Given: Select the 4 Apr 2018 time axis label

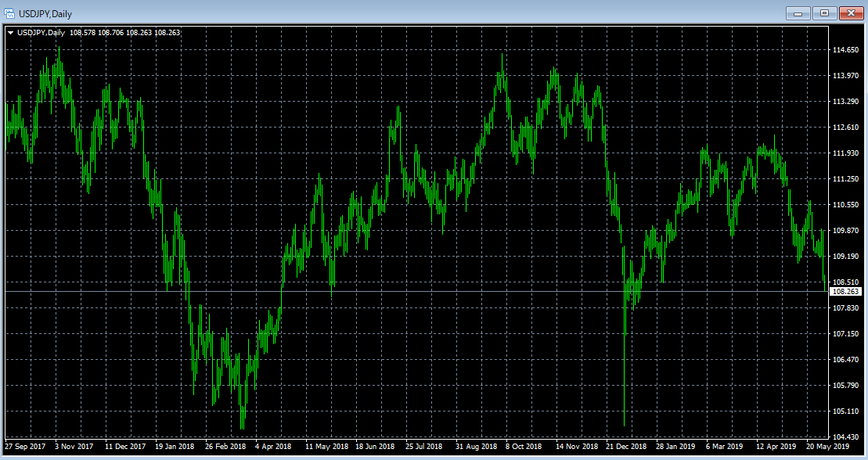Looking at the screenshot, I should [273, 446].
